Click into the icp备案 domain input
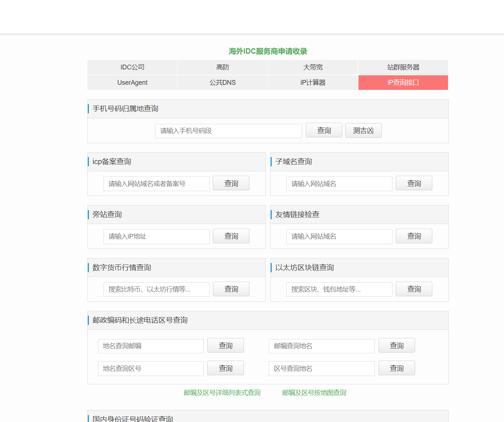Image resolution: width=504 pixels, height=422 pixels. (x=156, y=184)
